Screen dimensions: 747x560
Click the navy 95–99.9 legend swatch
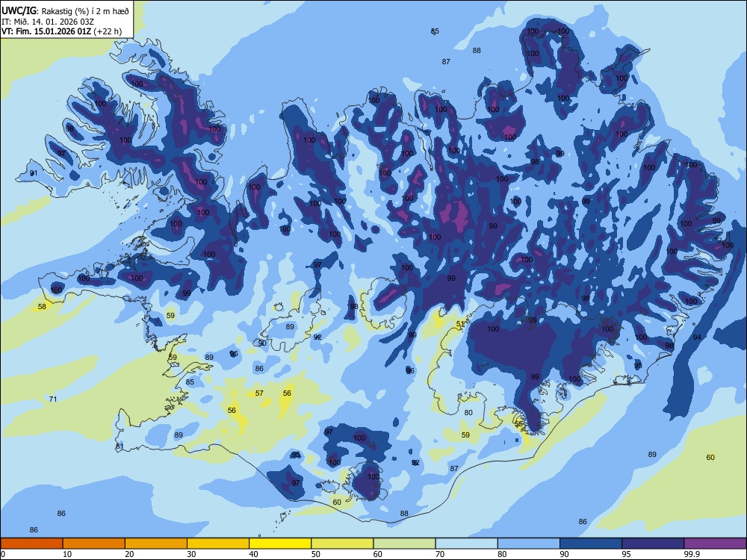coord(653,544)
